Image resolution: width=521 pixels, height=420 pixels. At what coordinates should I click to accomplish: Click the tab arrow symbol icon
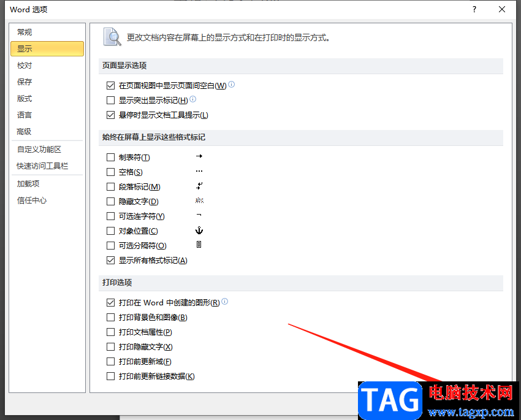[199, 156]
